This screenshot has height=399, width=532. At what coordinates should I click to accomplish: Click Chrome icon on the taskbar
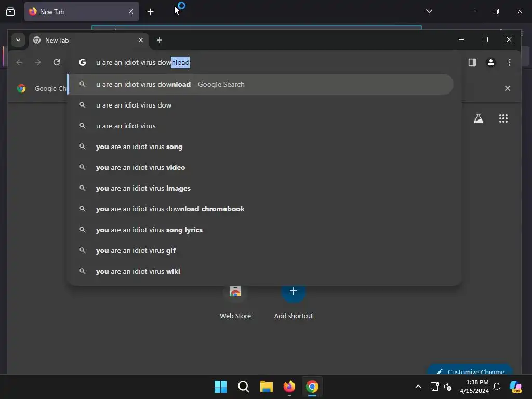(312, 387)
